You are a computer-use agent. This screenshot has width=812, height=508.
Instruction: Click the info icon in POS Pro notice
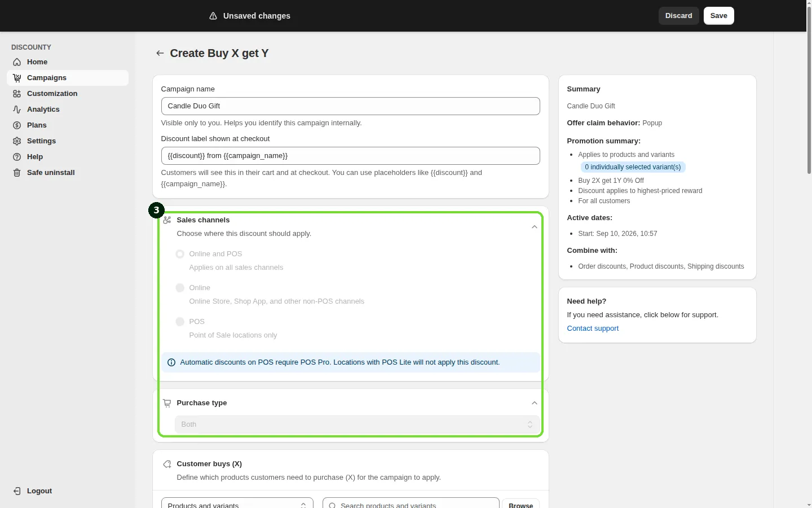pos(171,362)
